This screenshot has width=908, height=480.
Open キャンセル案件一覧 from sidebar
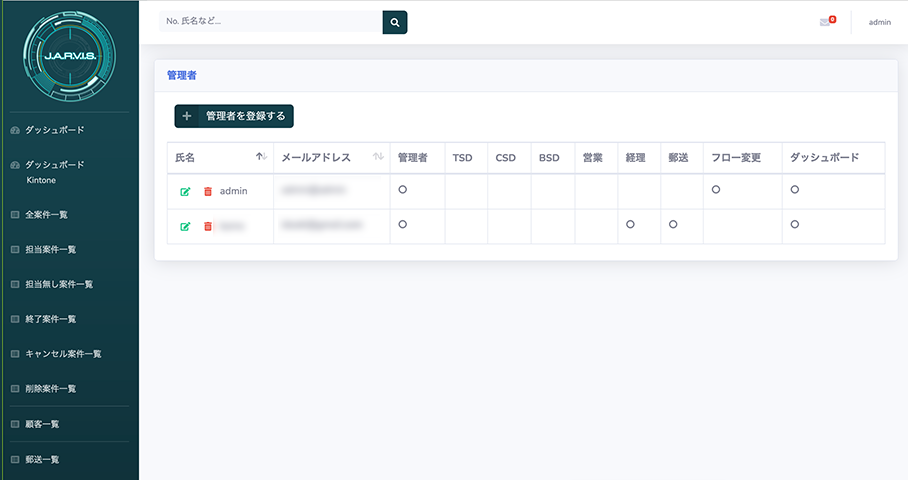pos(63,354)
